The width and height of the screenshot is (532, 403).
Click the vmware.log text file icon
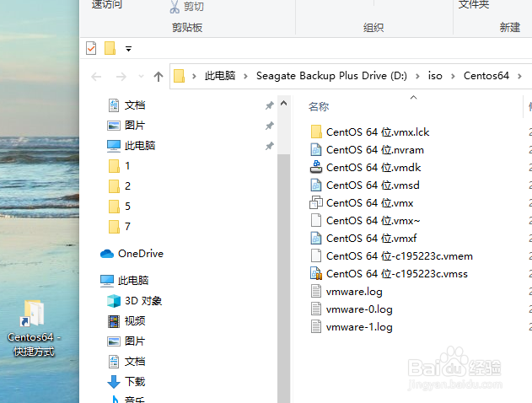(316, 292)
